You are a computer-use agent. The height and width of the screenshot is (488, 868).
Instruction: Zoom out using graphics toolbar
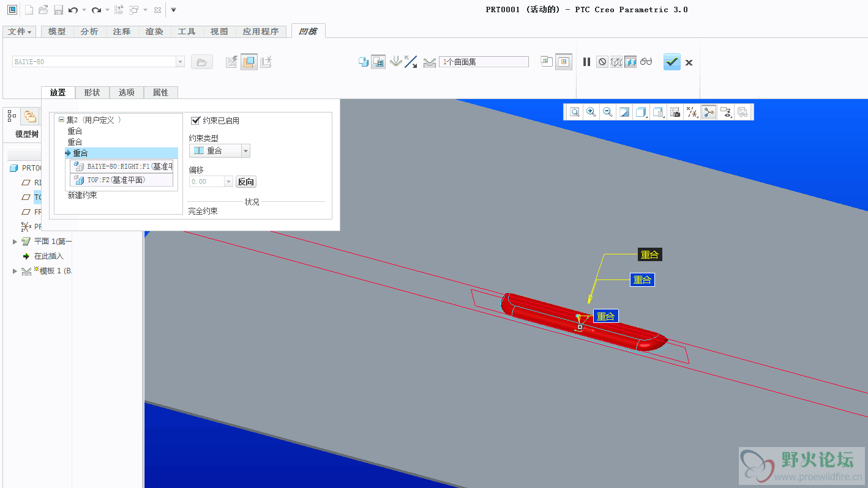click(608, 112)
